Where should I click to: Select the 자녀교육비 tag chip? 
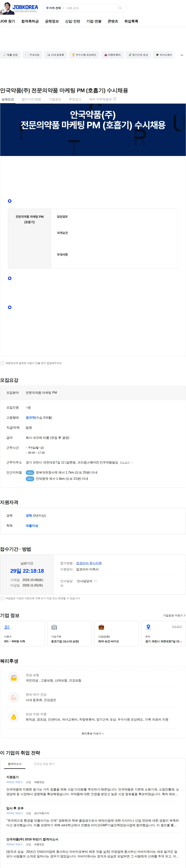coord(164,55)
